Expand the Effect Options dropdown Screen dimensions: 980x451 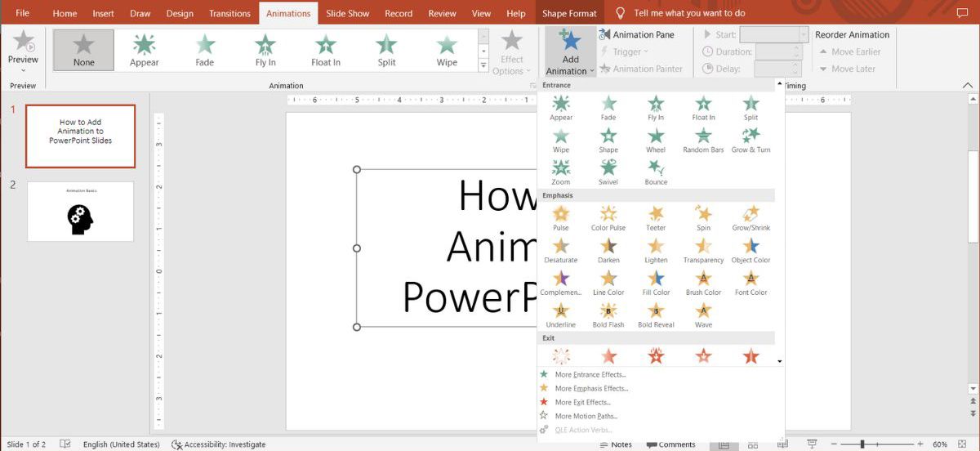point(512,53)
